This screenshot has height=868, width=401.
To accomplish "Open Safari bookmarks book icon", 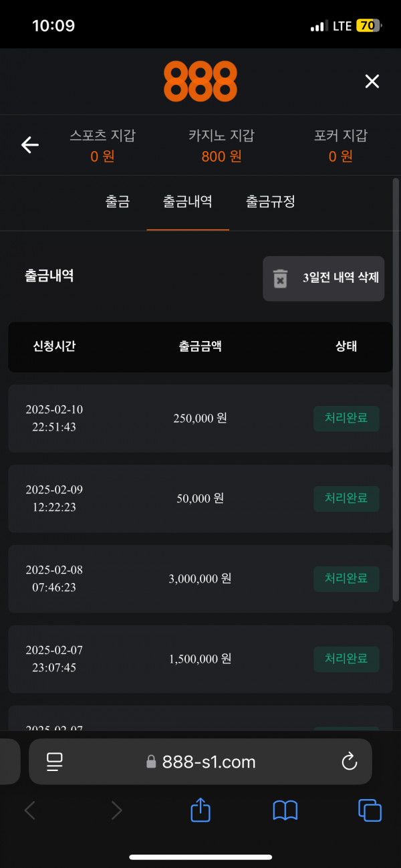I will tap(285, 810).
